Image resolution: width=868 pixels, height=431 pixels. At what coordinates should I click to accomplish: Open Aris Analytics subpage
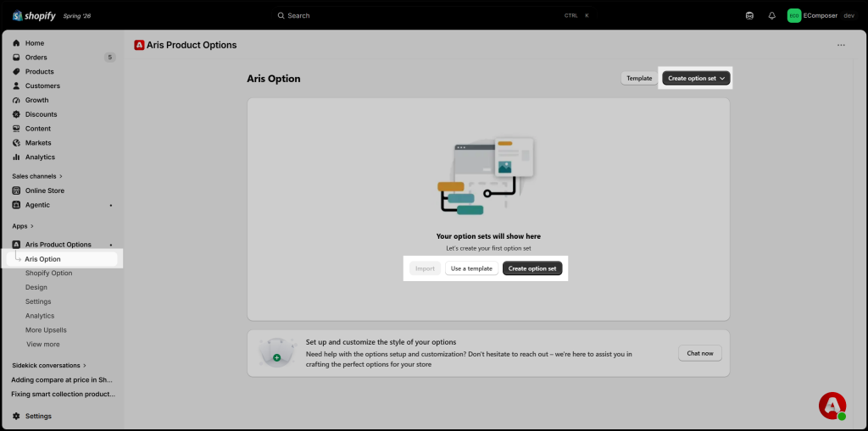pyautogui.click(x=40, y=316)
